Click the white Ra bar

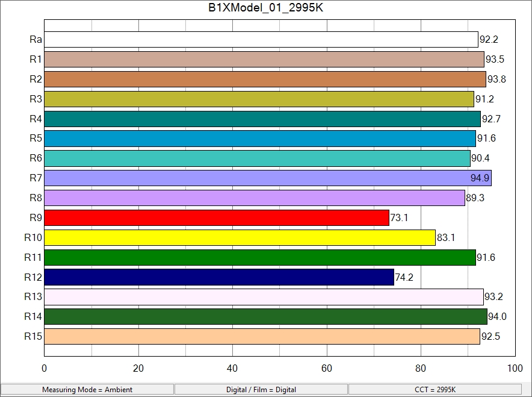(x=261, y=40)
